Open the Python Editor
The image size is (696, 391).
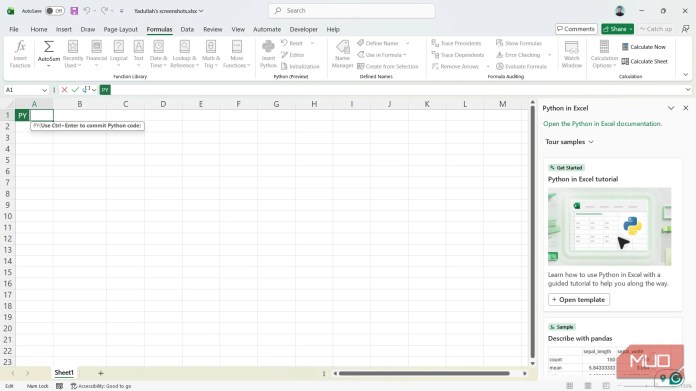pyautogui.click(x=293, y=55)
